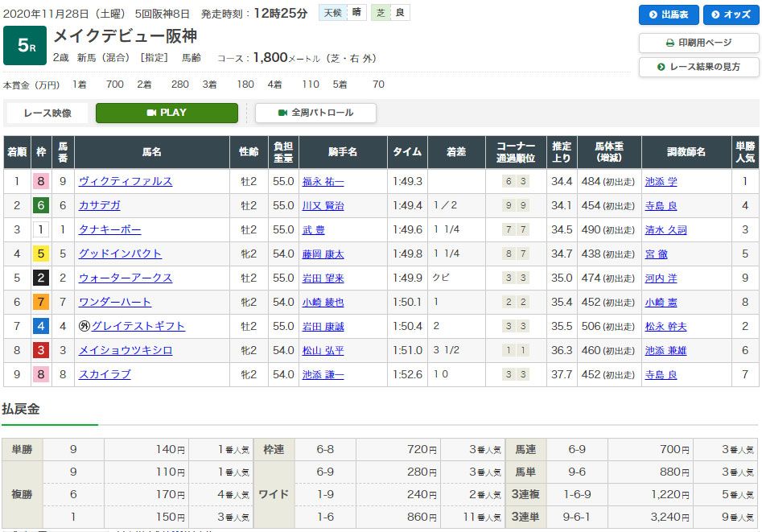
Task: Click the green 5R race number badge
Action: tap(25, 46)
